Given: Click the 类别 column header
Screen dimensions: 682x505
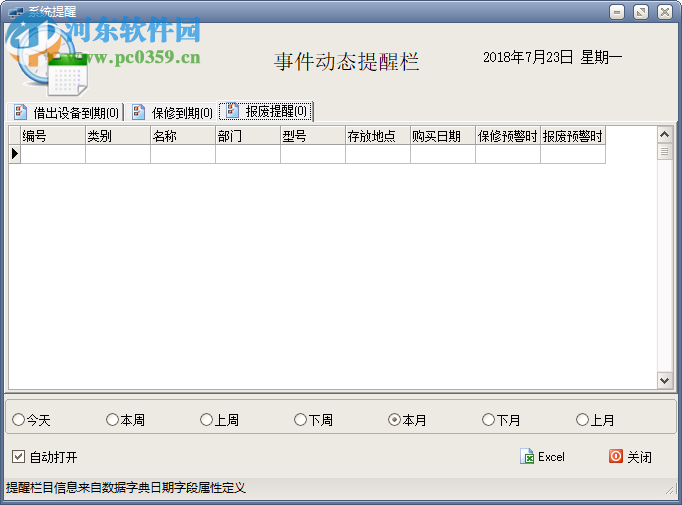Looking at the screenshot, I should tap(118, 136).
